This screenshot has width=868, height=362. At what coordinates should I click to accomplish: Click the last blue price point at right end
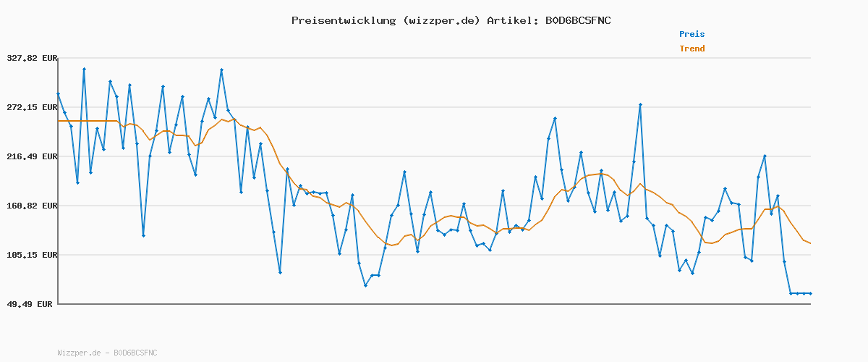(810, 293)
